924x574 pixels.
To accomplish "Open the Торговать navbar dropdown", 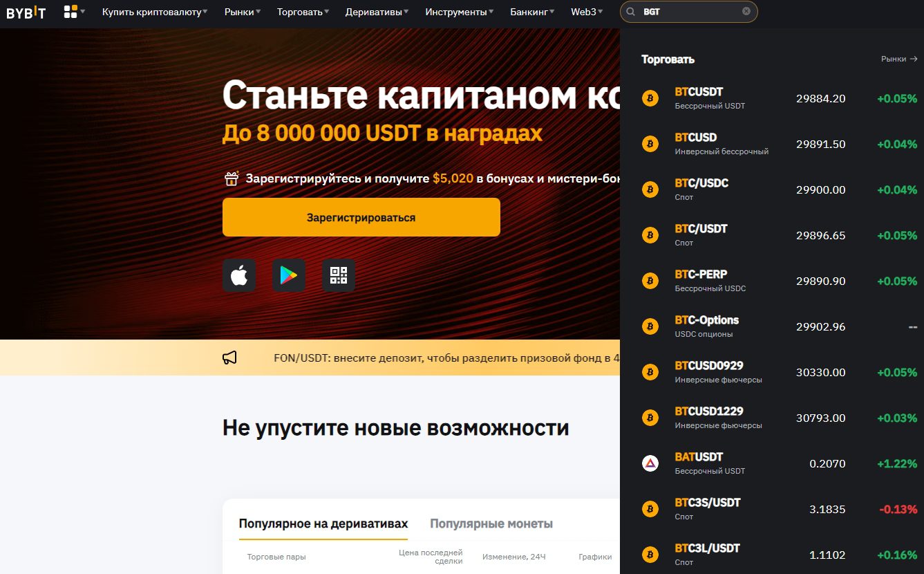I will tap(303, 12).
